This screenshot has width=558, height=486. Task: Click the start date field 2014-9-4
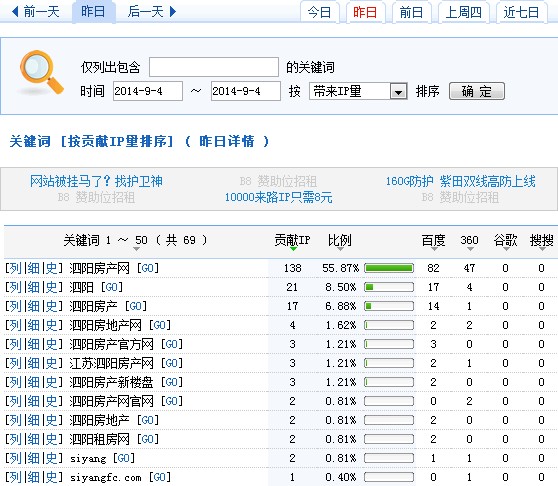pyautogui.click(x=148, y=91)
